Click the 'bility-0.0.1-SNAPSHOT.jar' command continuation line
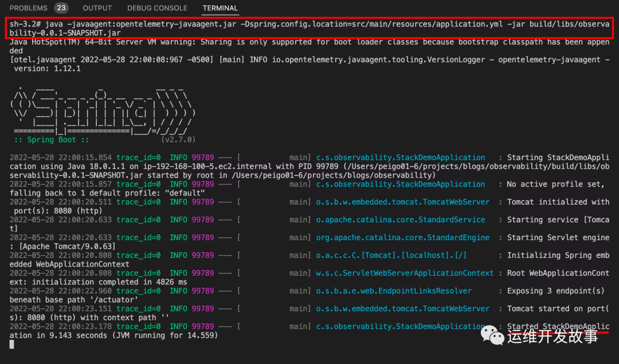Viewport: 619px width, 364px height. click(65, 33)
